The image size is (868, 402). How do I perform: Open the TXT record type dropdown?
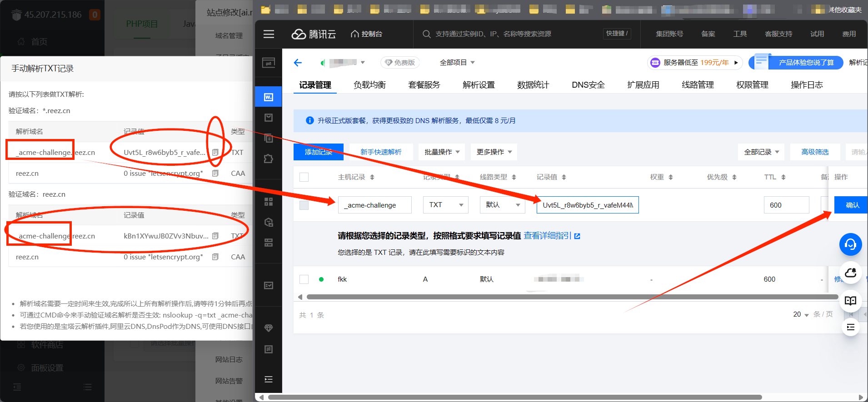[x=446, y=205]
